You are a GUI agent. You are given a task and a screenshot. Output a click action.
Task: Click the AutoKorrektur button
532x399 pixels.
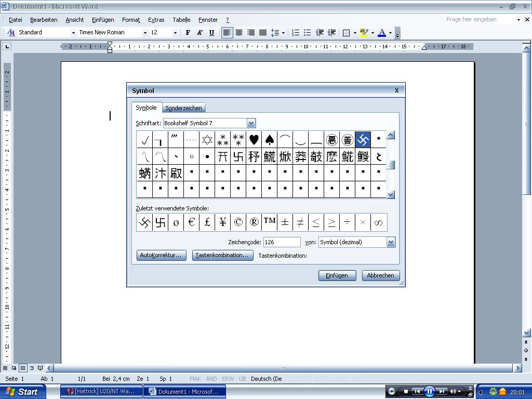(162, 255)
